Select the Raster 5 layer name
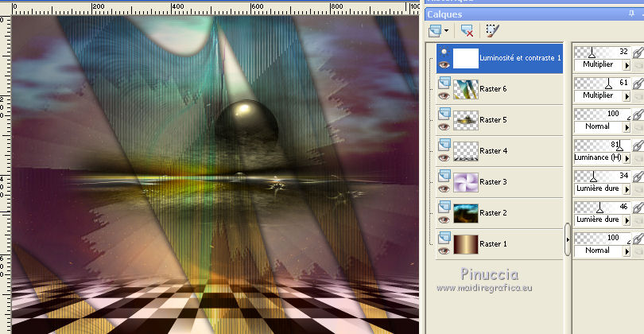The image size is (644, 334). pyautogui.click(x=493, y=120)
